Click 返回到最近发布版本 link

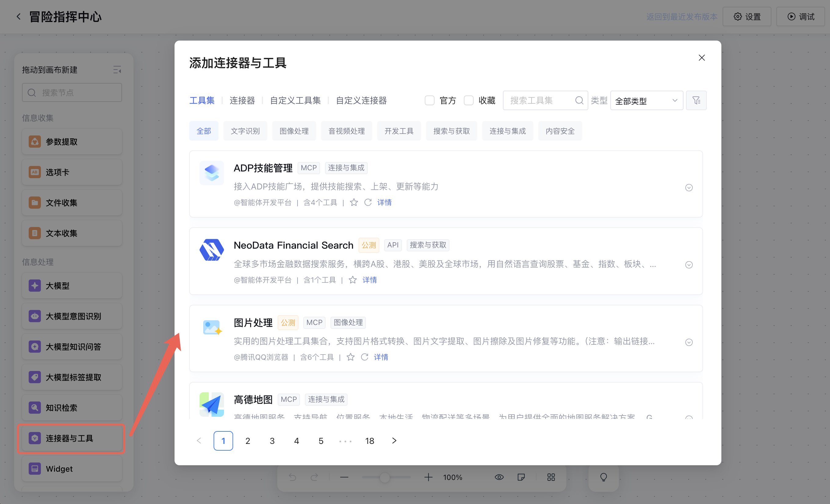point(682,16)
